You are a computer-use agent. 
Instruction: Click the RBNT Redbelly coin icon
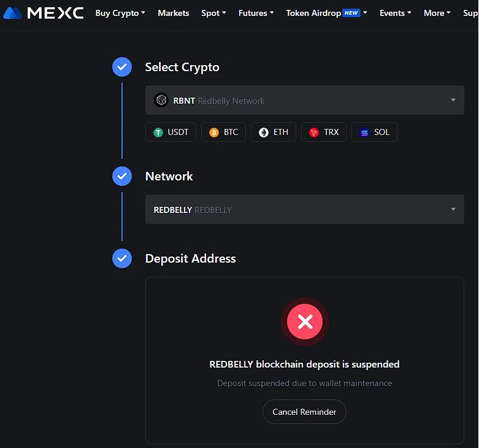click(x=161, y=100)
